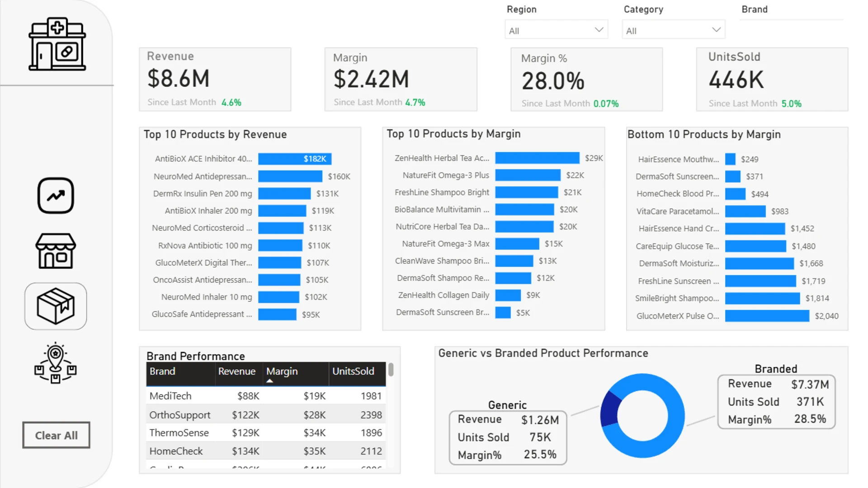
Task: Expand the Region dropdown
Action: [556, 30]
